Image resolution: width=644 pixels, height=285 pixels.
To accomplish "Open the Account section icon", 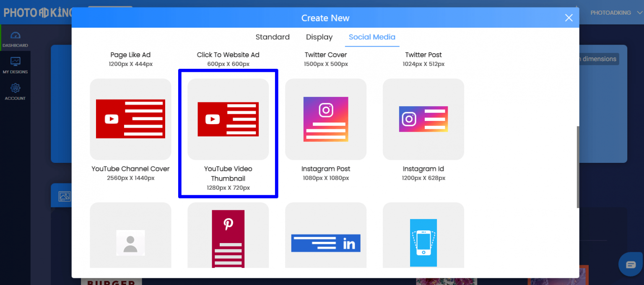I will [16, 92].
